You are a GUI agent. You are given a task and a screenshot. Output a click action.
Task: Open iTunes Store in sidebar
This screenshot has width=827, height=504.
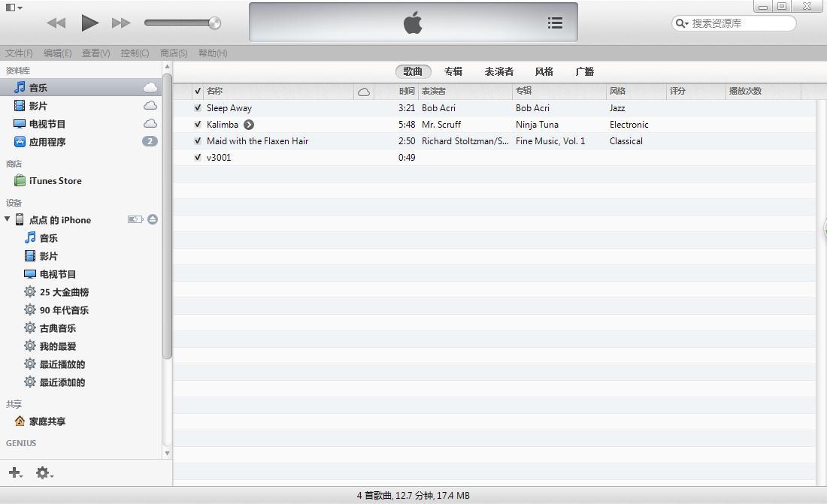click(55, 181)
